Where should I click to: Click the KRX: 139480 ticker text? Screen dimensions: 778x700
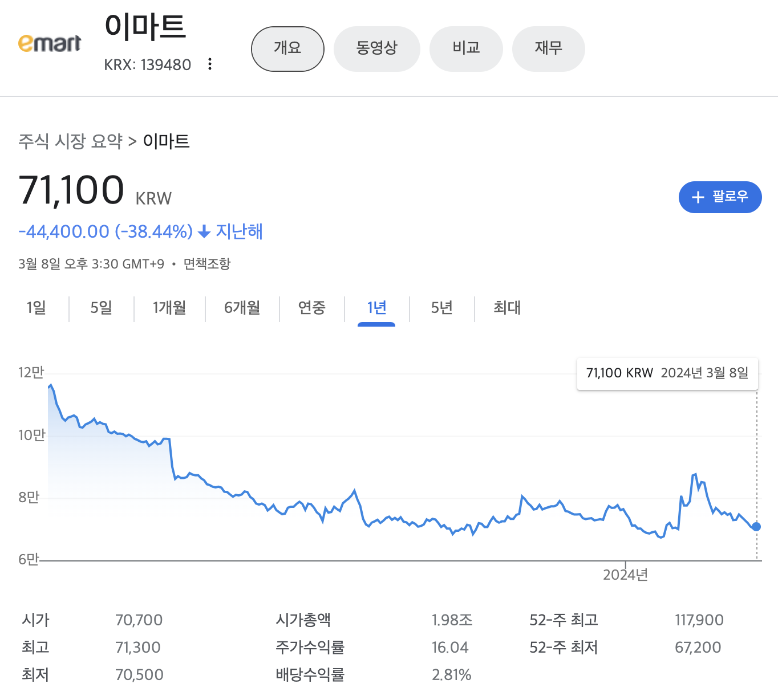[x=148, y=65]
